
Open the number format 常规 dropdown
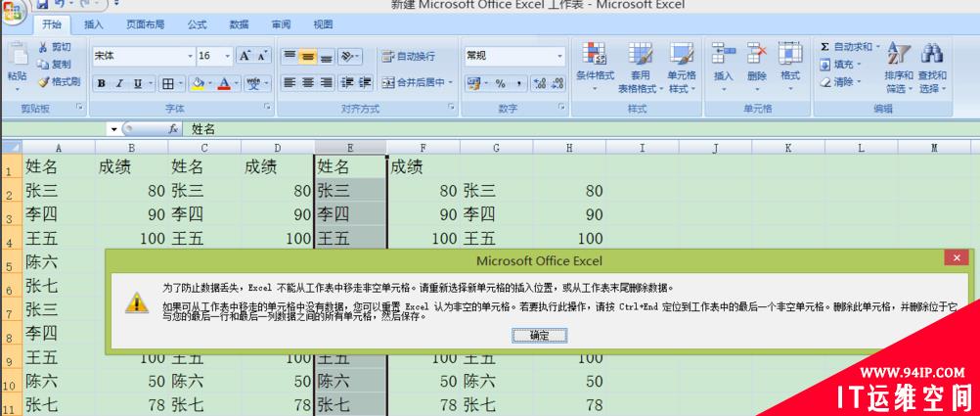coord(560,57)
